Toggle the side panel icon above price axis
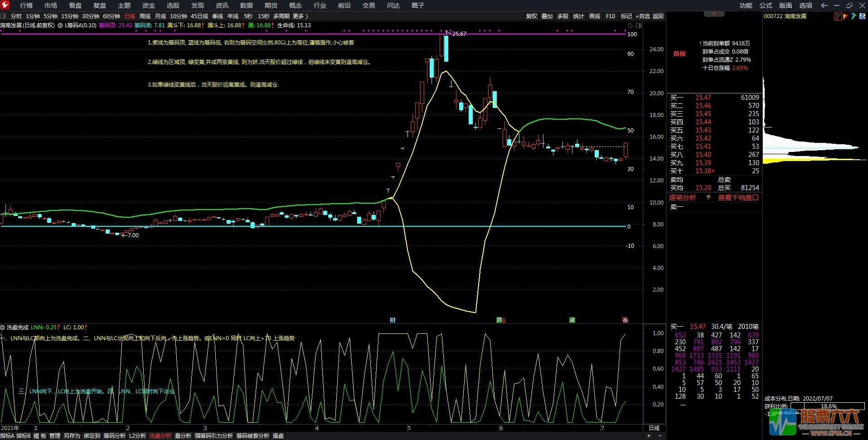 coord(638,25)
